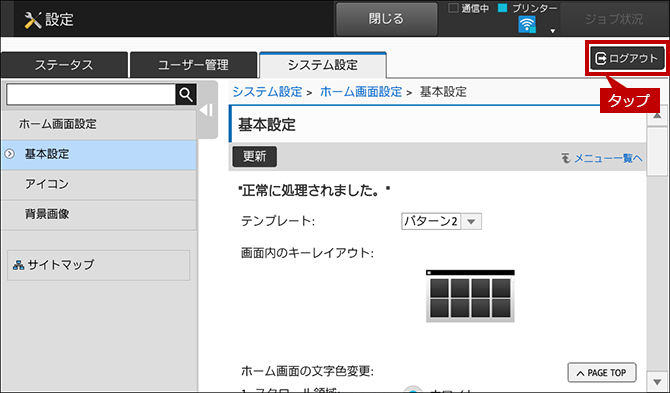The height and width of the screenshot is (393, 670).
Task: Click the key layout preview thumbnail
Action: tap(470, 296)
